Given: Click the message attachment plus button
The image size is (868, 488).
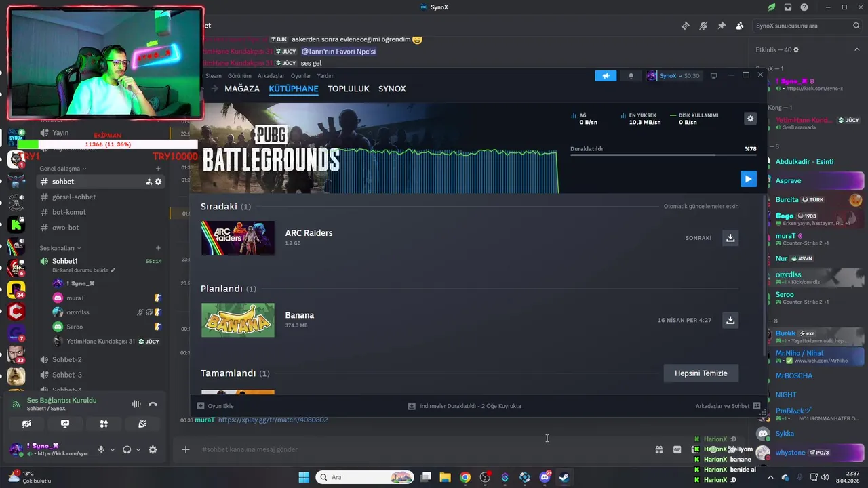Looking at the screenshot, I should [x=186, y=449].
